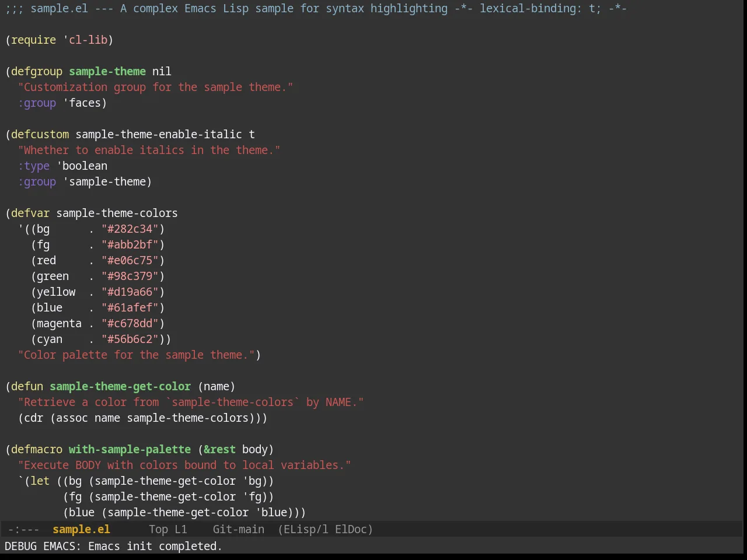Click the "#61afef" color string
The image size is (747, 560).
tap(130, 307)
